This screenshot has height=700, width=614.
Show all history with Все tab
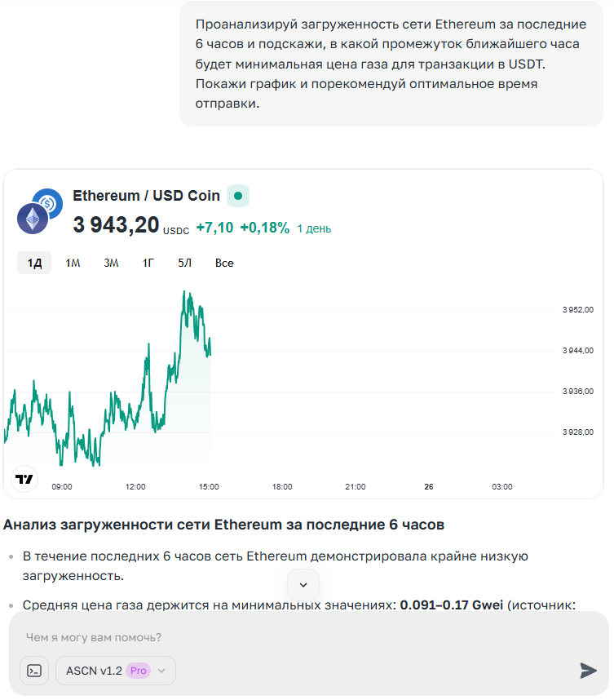click(x=224, y=263)
